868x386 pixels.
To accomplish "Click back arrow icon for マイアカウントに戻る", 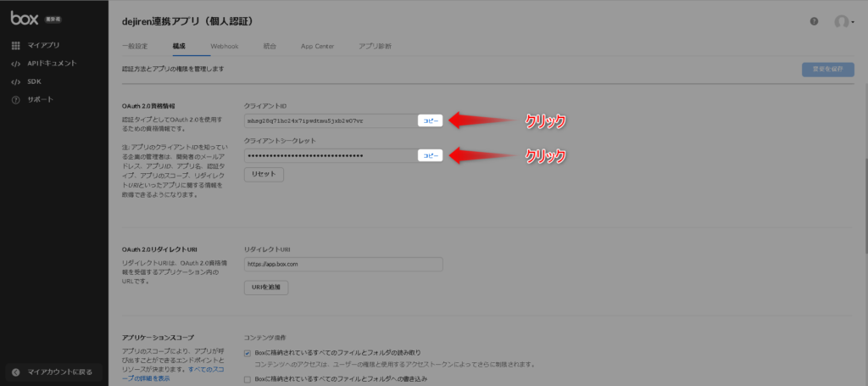I will pyautogui.click(x=16, y=372).
